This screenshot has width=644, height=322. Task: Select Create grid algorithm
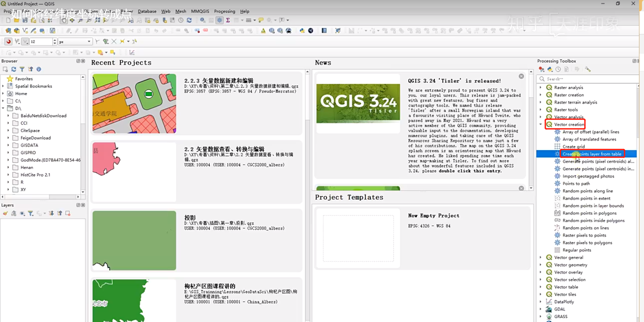click(573, 147)
